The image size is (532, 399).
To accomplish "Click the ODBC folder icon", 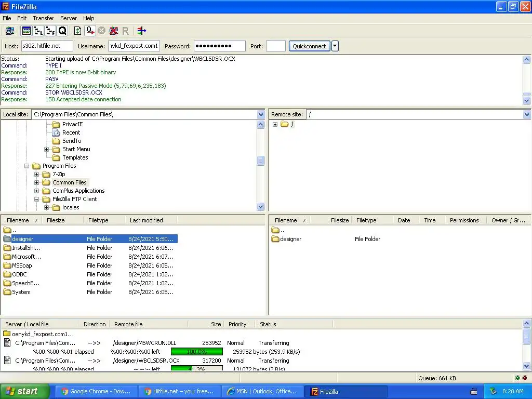I will click(7, 274).
